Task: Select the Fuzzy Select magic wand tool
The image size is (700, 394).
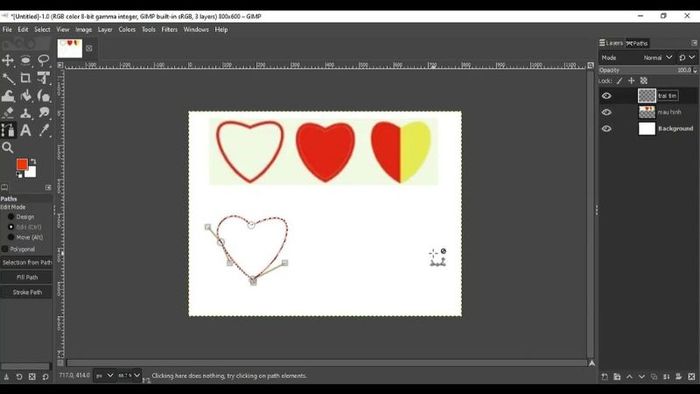Action: pyautogui.click(x=8, y=78)
